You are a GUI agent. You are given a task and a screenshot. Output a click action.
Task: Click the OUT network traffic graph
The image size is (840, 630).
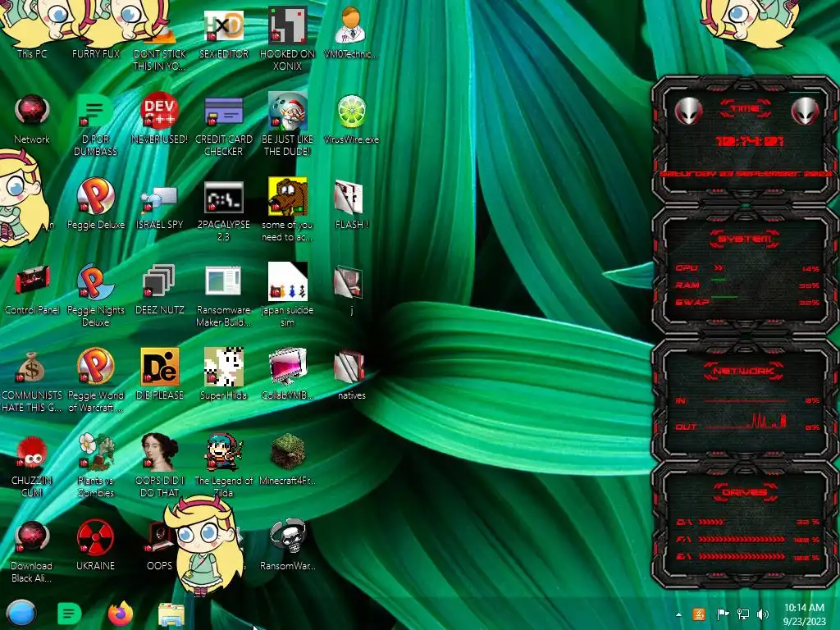tap(746, 421)
